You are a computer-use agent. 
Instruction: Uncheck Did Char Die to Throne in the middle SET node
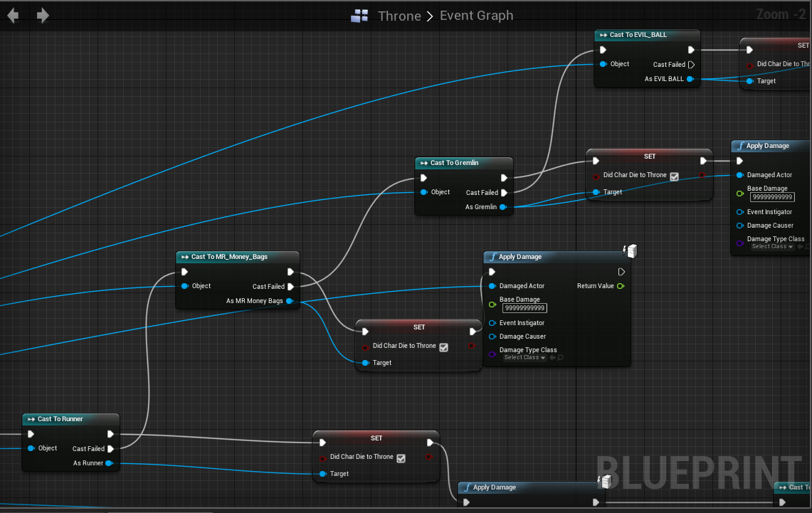tap(445, 346)
